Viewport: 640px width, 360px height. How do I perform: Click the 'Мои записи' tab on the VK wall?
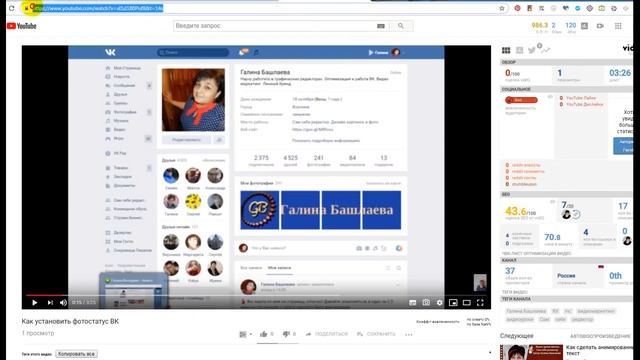click(x=279, y=268)
